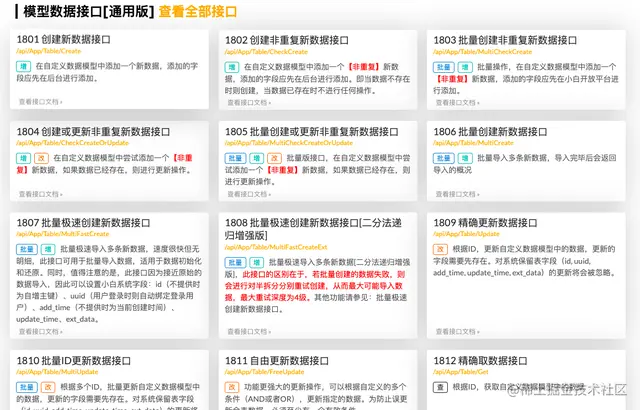
Task: Click path /api/App/Table/MultiCheckCreateOrUpdate
Action: click(x=289, y=143)
